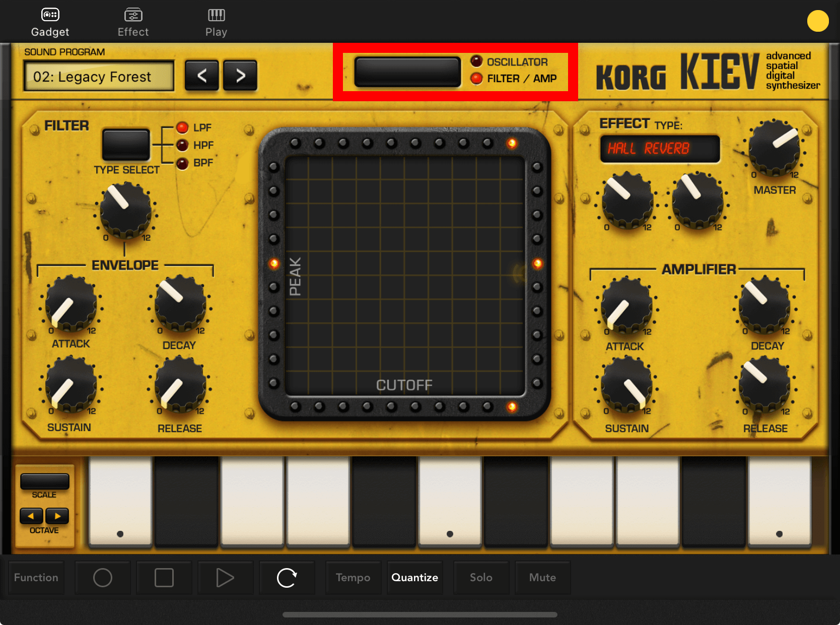This screenshot has height=625, width=840.
Task: Click the amplifier SUSTAIN knob
Action: (627, 385)
